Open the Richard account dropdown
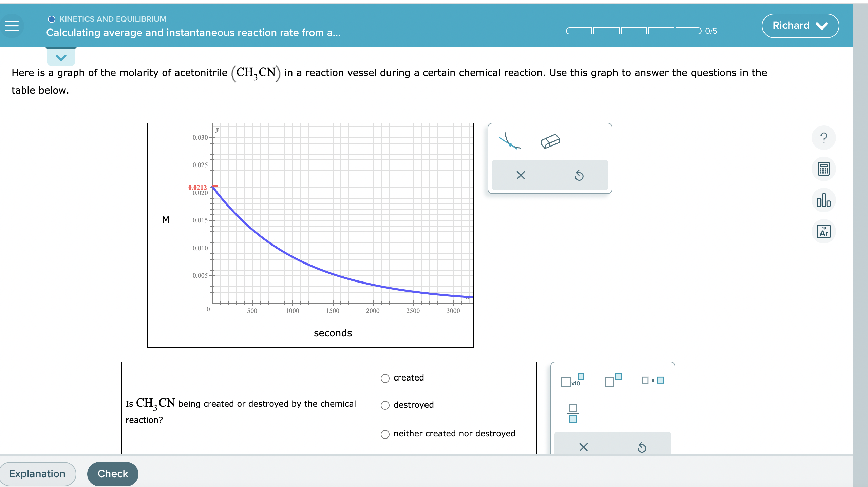Screen dimensions: 868x487 point(800,25)
